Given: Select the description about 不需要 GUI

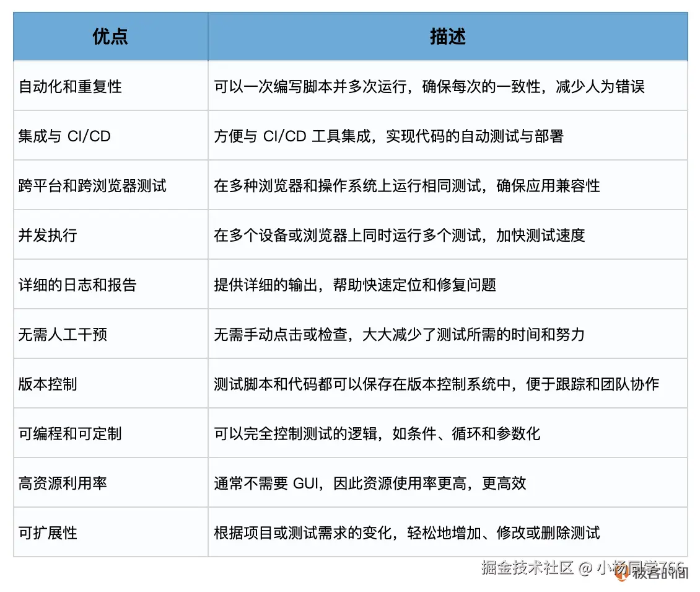Looking at the screenshot, I should (369, 482).
